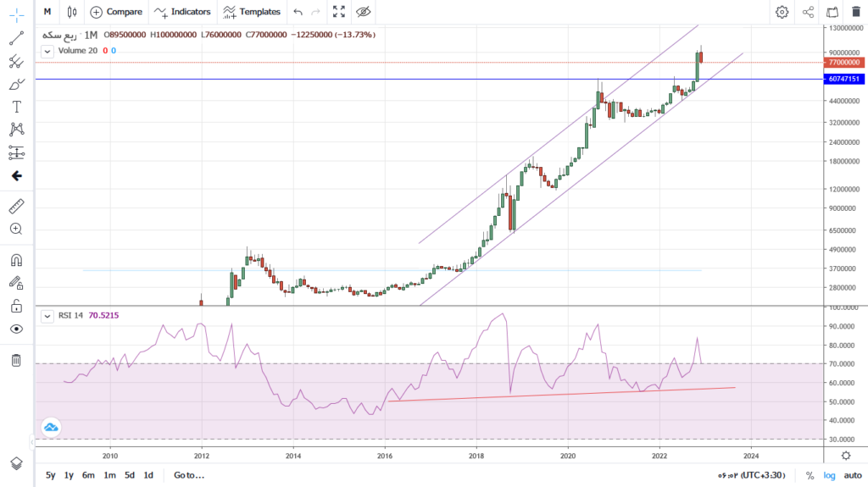Toggle percent scale
The image size is (868, 487).
[810, 475]
